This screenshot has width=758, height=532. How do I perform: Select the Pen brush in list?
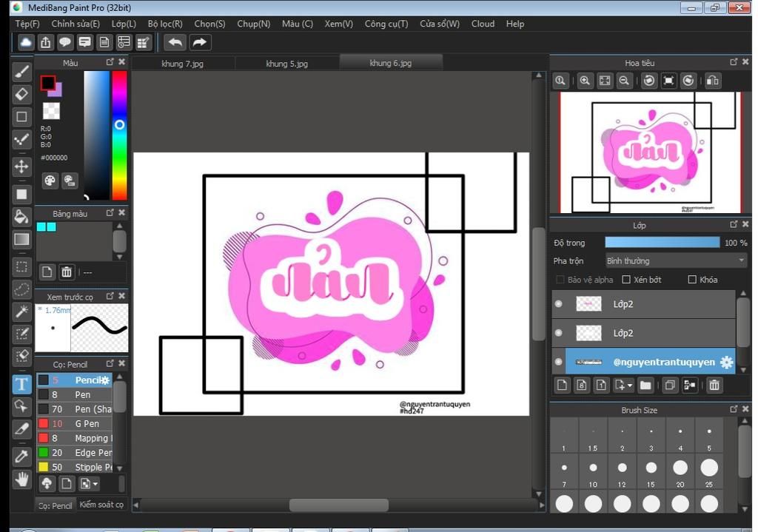[x=75, y=395]
